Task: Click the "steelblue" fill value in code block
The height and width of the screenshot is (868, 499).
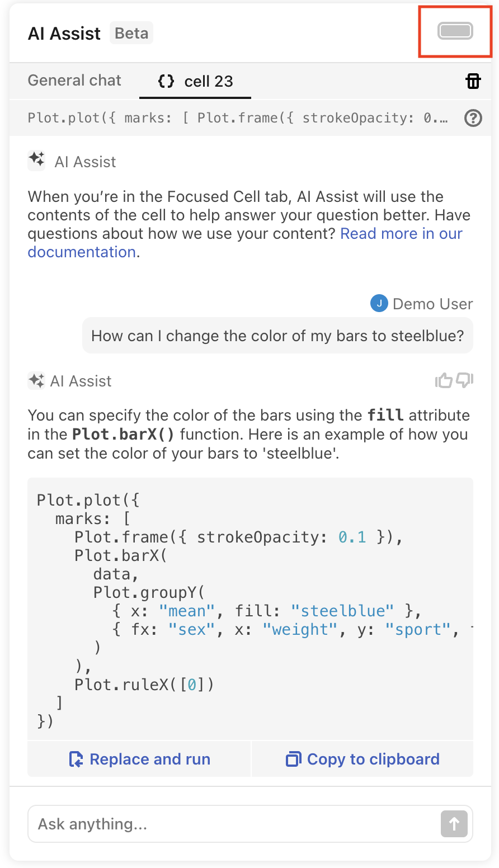Action: (x=342, y=611)
